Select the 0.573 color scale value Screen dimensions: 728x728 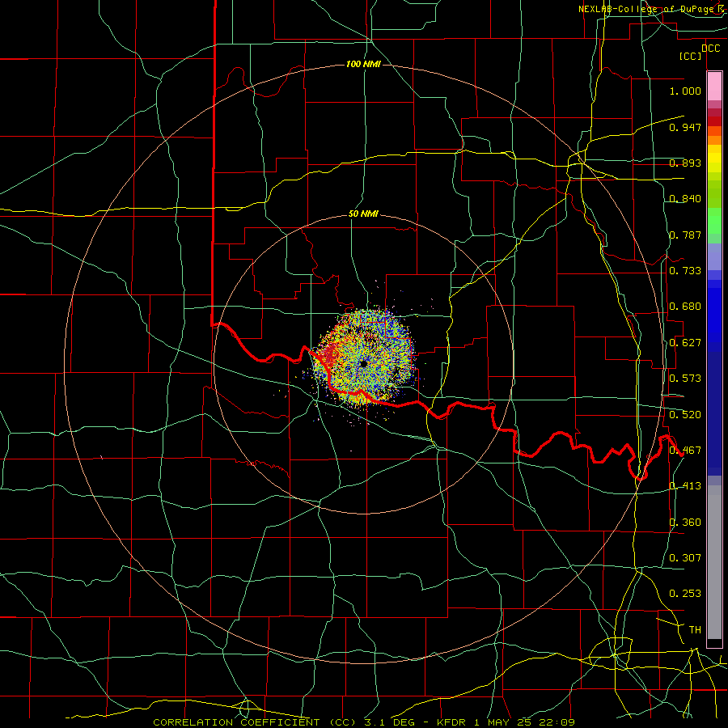pyautogui.click(x=685, y=379)
